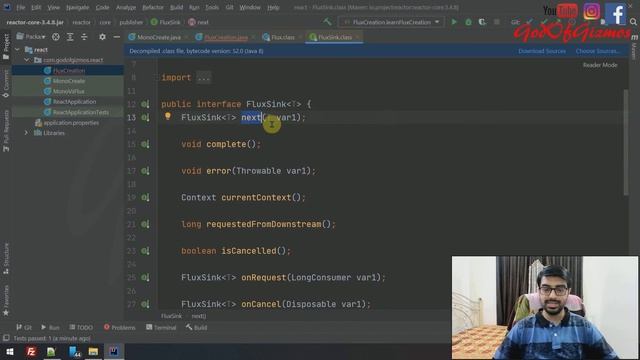This screenshot has height=360, width=640.
Task: Open FileZilla from the Windows taskbar
Action: click(31, 351)
